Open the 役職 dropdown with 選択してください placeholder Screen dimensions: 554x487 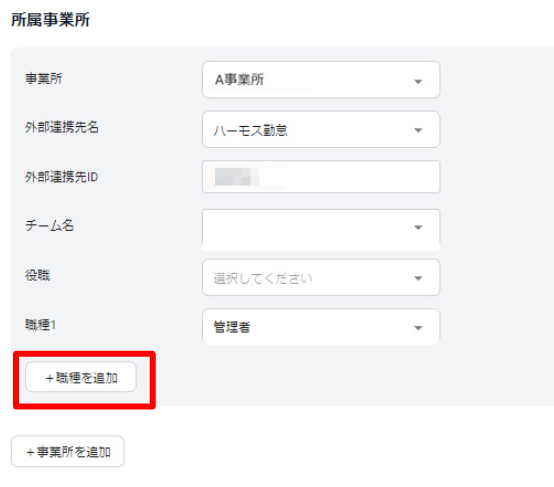[x=321, y=277]
